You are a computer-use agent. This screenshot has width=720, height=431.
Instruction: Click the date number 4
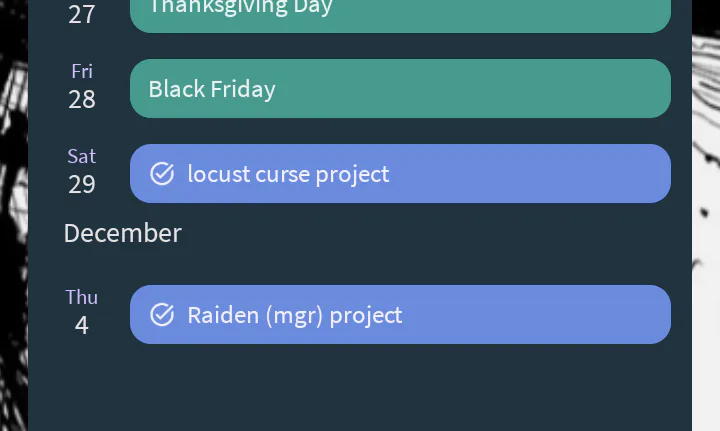82,325
